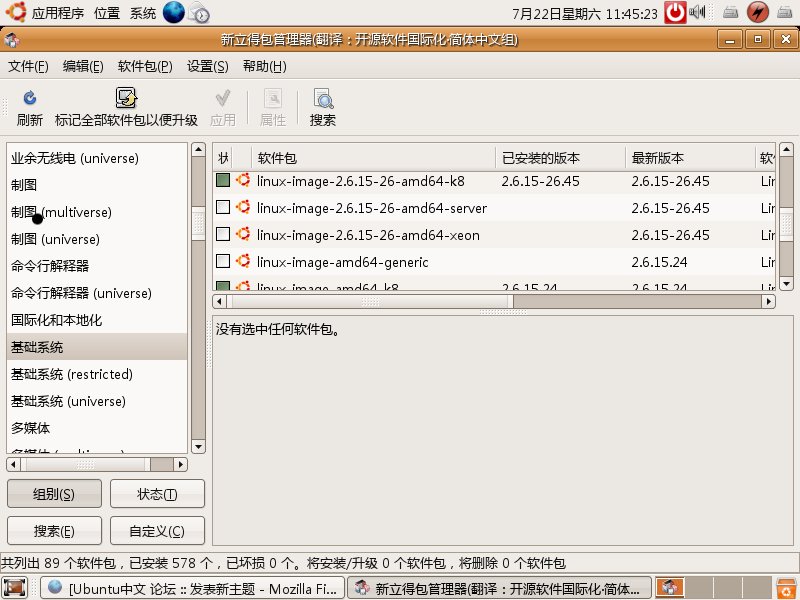
Task: Open the 位置 panel menu
Action: (107, 13)
